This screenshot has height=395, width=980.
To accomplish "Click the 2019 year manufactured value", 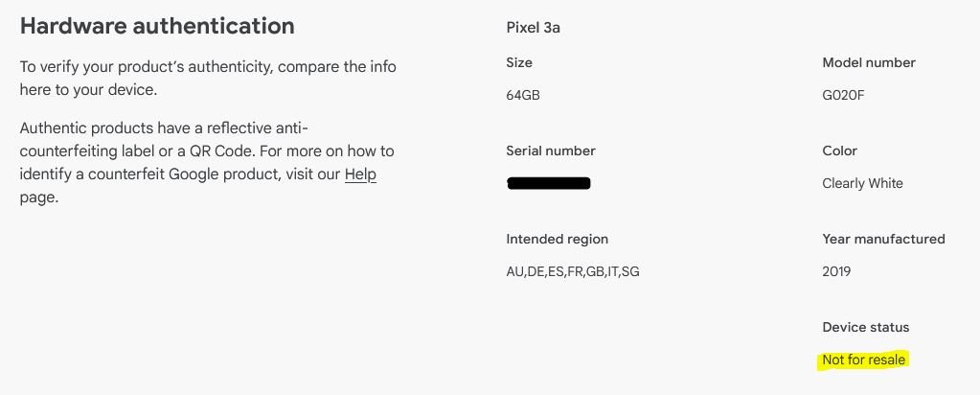I will tap(836, 271).
